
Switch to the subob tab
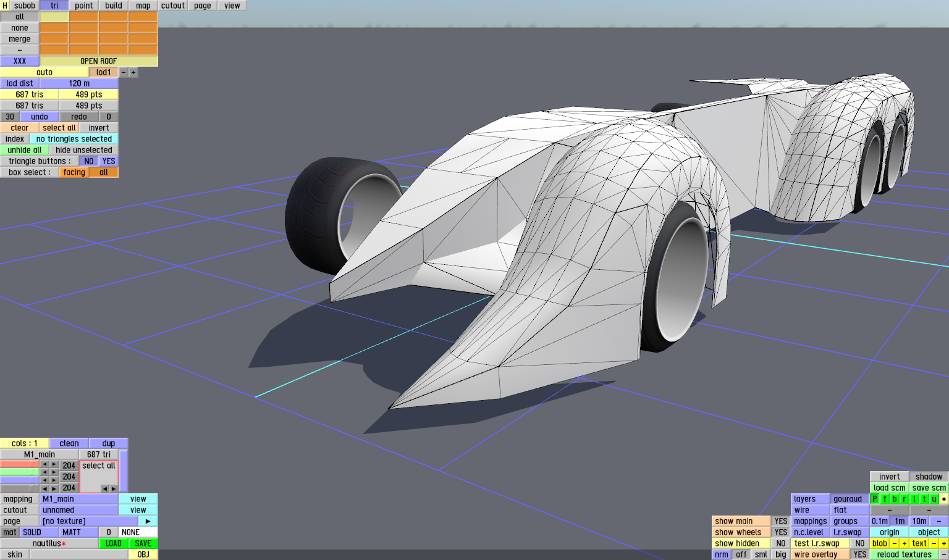25,6
